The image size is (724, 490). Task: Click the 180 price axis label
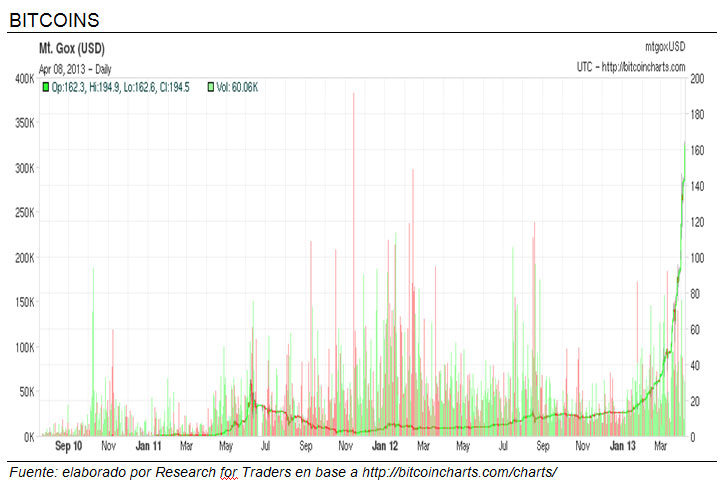tap(697, 115)
